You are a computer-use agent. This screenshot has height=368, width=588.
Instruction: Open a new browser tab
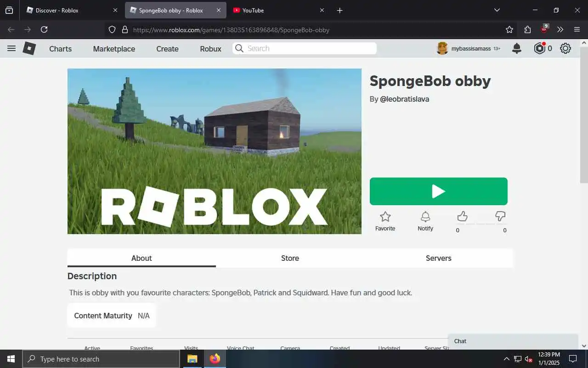[x=339, y=10]
